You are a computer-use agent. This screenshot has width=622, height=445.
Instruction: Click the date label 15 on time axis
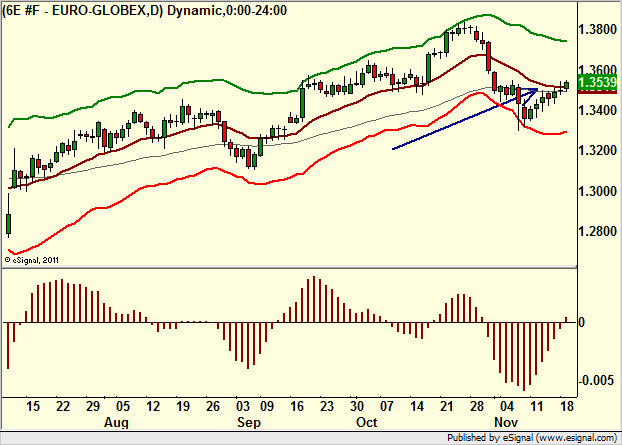[33, 407]
